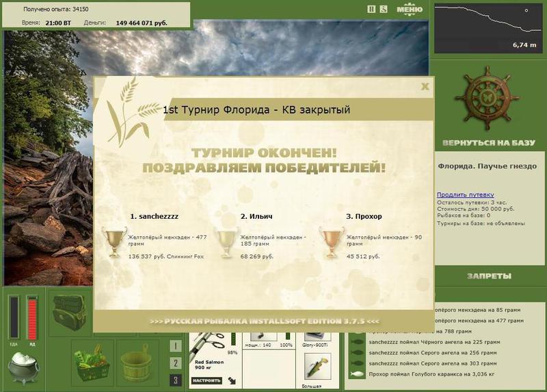Viewport: 547px width, 392px height.
Task: Open the ЗАПРЕТЫ restrictions section
Action: tap(489, 276)
